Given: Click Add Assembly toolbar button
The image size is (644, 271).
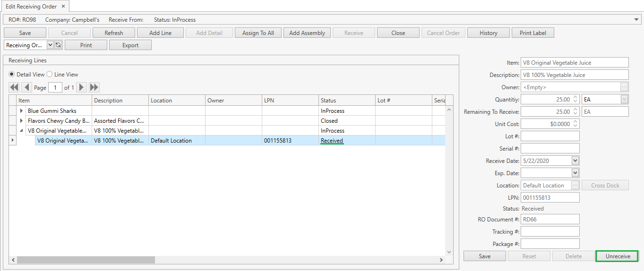Looking at the screenshot, I should click(x=307, y=33).
